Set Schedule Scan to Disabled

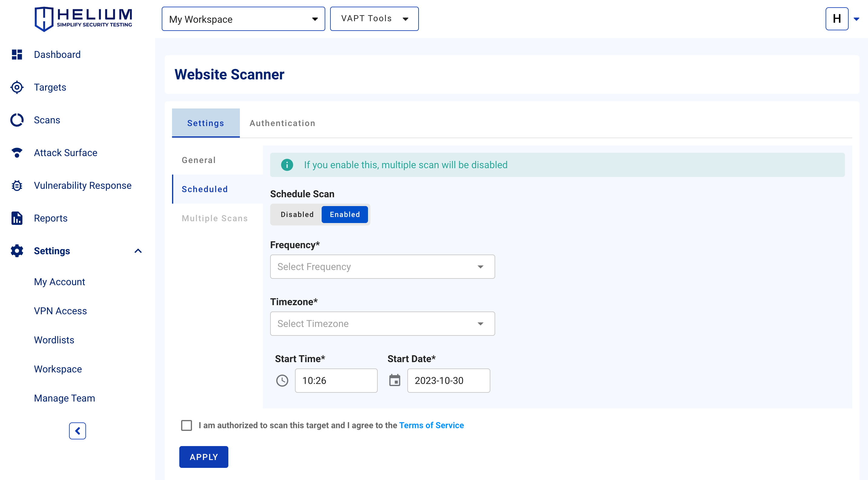coord(297,214)
